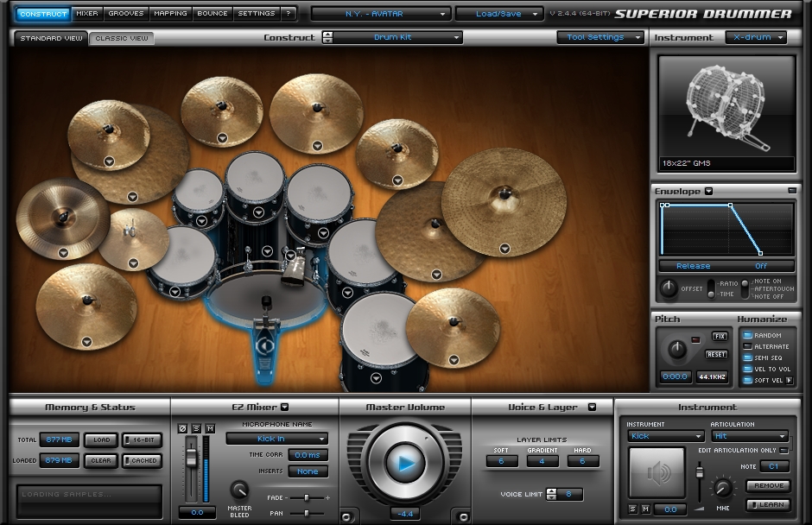Click the small round button right of -4.4

[464, 516]
